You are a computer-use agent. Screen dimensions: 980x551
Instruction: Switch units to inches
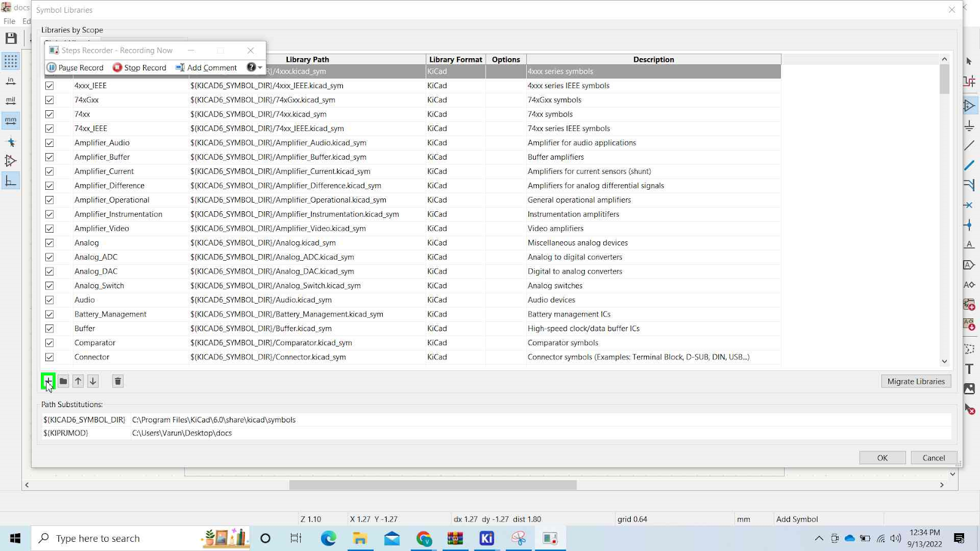point(10,81)
